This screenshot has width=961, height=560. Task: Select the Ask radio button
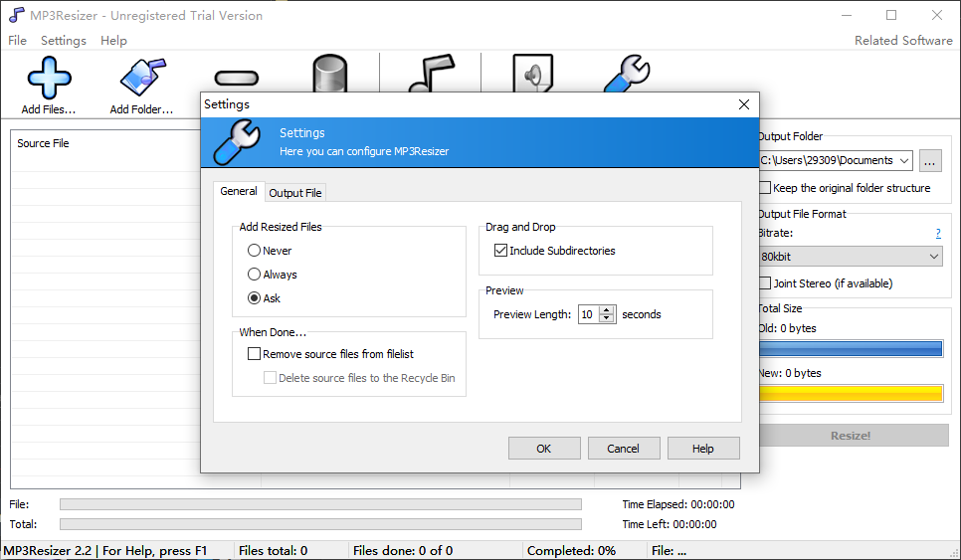(254, 297)
